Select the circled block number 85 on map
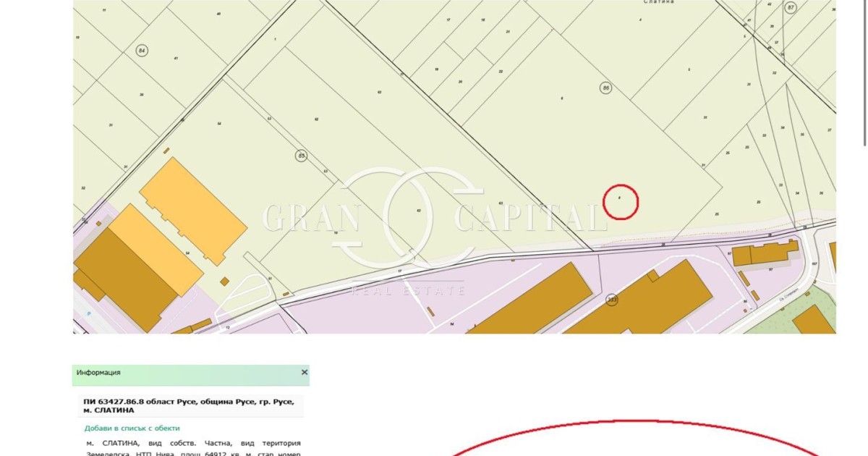Image resolution: width=868 pixels, height=456 pixels. point(301,156)
